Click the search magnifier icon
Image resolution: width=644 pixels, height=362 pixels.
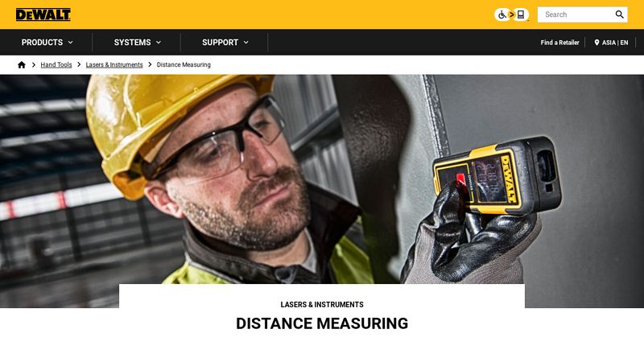coord(619,14)
